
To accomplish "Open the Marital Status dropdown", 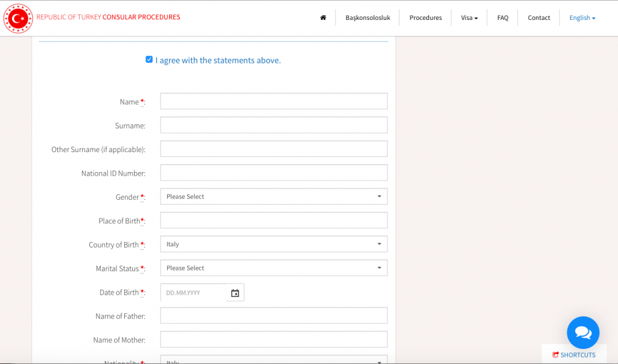I will point(273,267).
